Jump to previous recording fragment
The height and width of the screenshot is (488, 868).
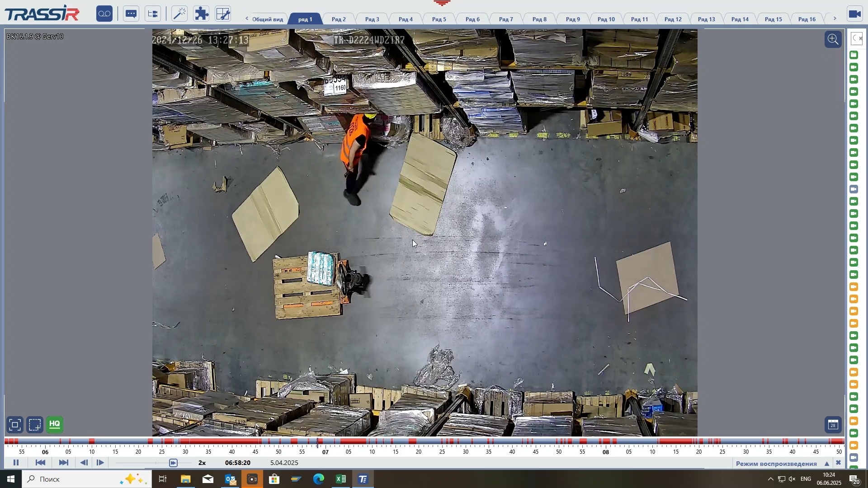(x=40, y=463)
